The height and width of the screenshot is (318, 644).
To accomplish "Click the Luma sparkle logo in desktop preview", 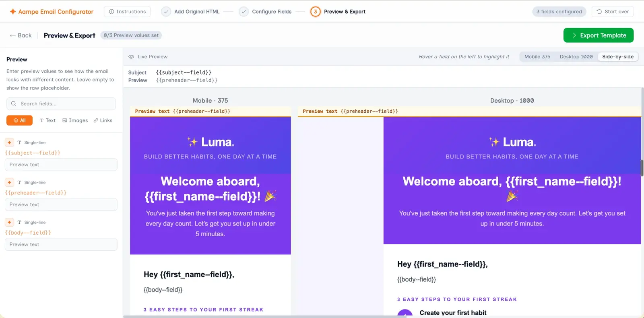I will pyautogui.click(x=494, y=142).
